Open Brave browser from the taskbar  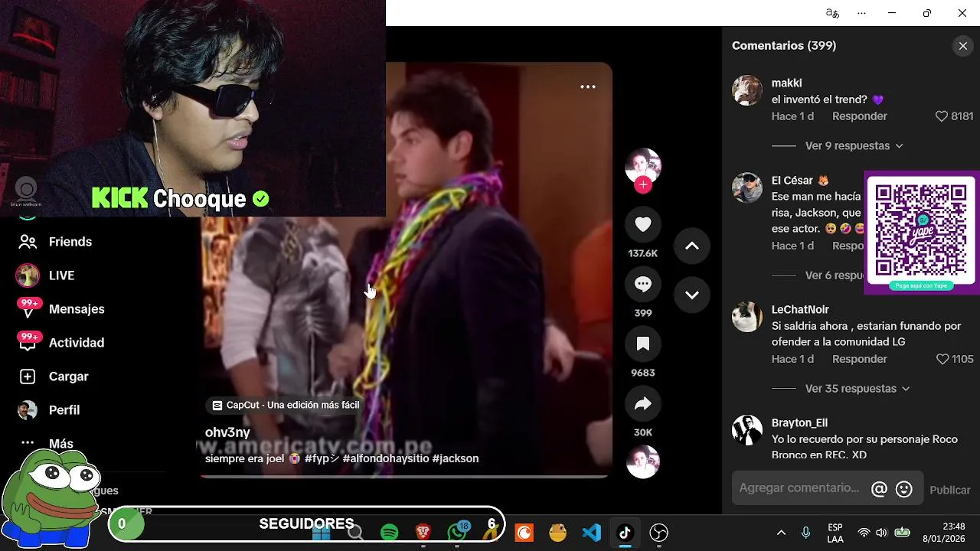[x=423, y=532]
